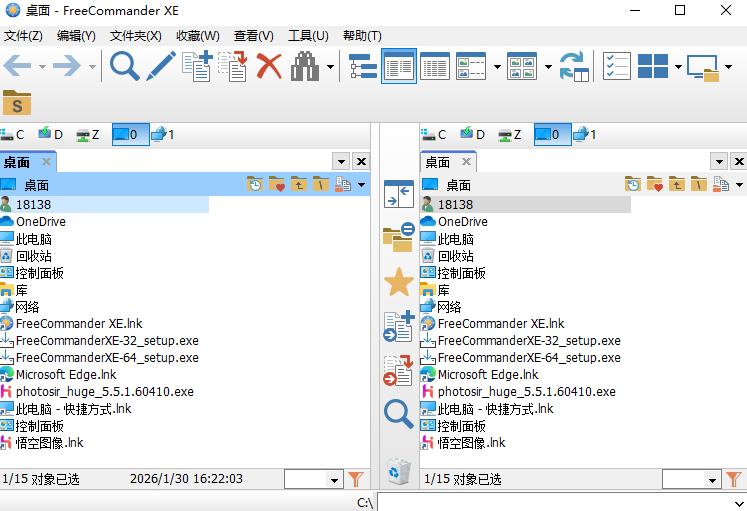Image resolution: width=747 pixels, height=511 pixels.
Task: Click the left panel parent folder icon
Action: tap(299, 184)
